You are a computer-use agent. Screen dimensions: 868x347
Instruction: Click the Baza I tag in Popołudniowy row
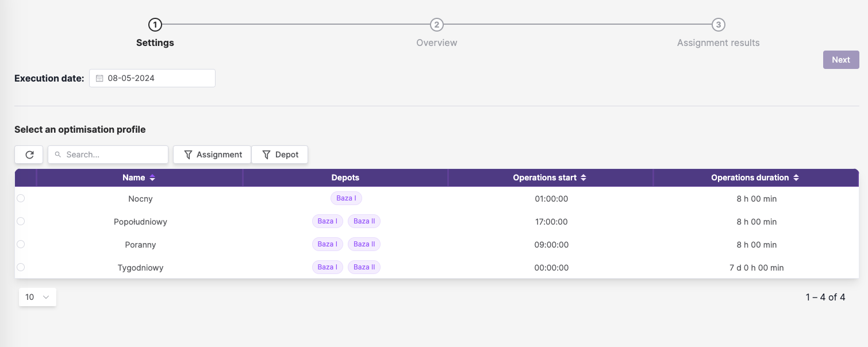(x=328, y=221)
